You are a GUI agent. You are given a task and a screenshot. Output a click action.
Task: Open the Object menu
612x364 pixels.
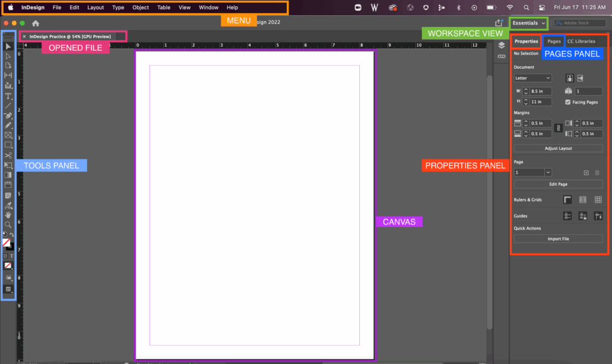click(x=140, y=7)
